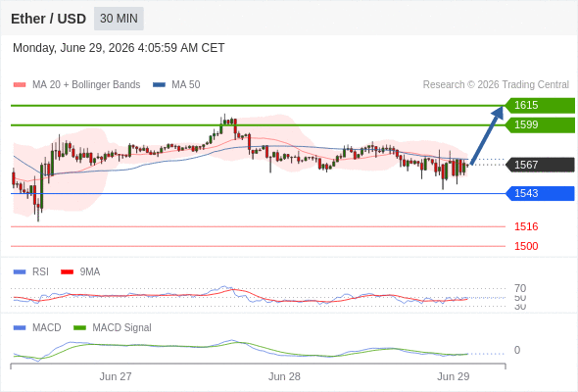Image resolution: width=578 pixels, height=392 pixels.
Task: Click the Jun 29 date axis label
Action: click(453, 376)
